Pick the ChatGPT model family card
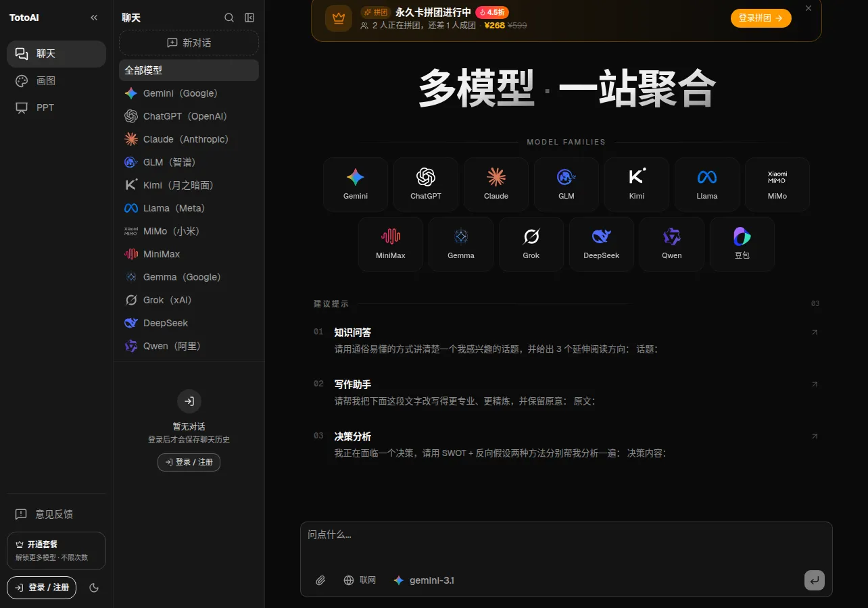The width and height of the screenshot is (868, 608). click(426, 184)
